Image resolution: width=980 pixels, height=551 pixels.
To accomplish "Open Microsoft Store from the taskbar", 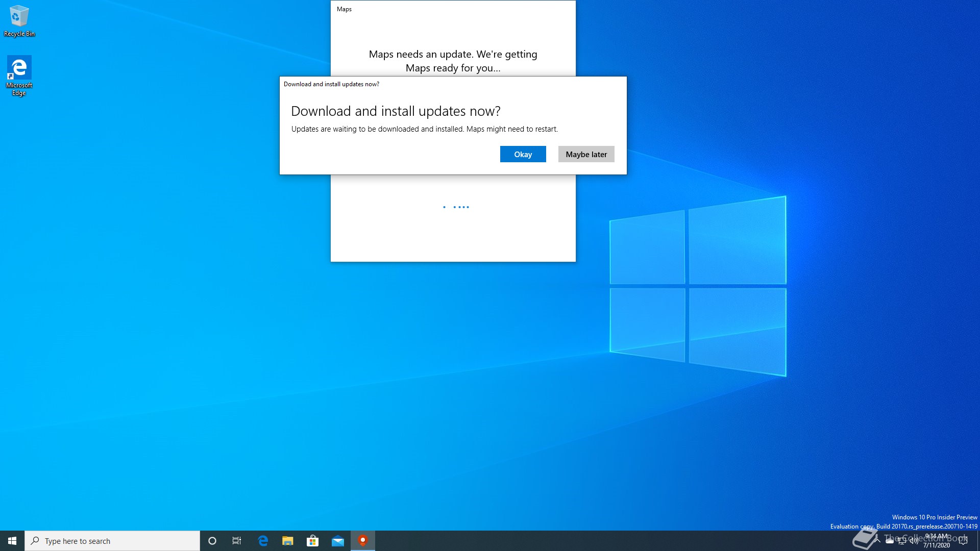I will pyautogui.click(x=313, y=541).
